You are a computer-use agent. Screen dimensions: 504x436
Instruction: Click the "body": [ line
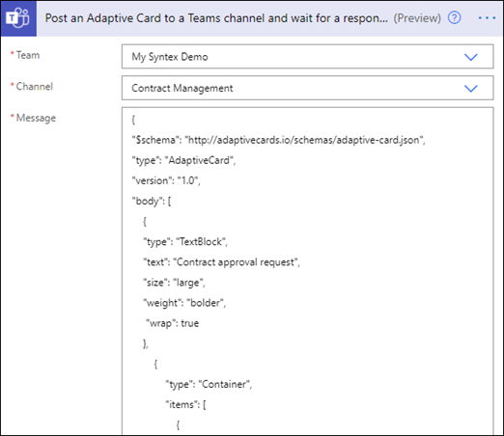[152, 202]
